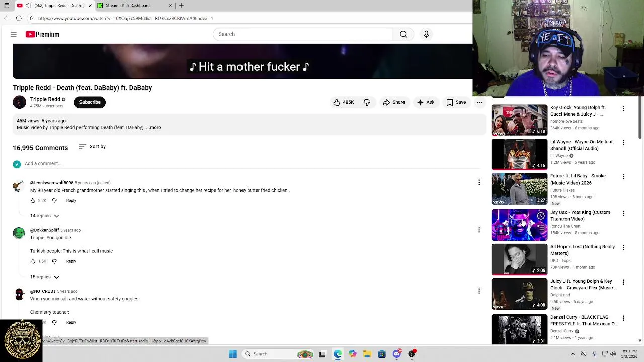Save video to a playlist
This screenshot has height=362, width=644.
coord(456,102)
